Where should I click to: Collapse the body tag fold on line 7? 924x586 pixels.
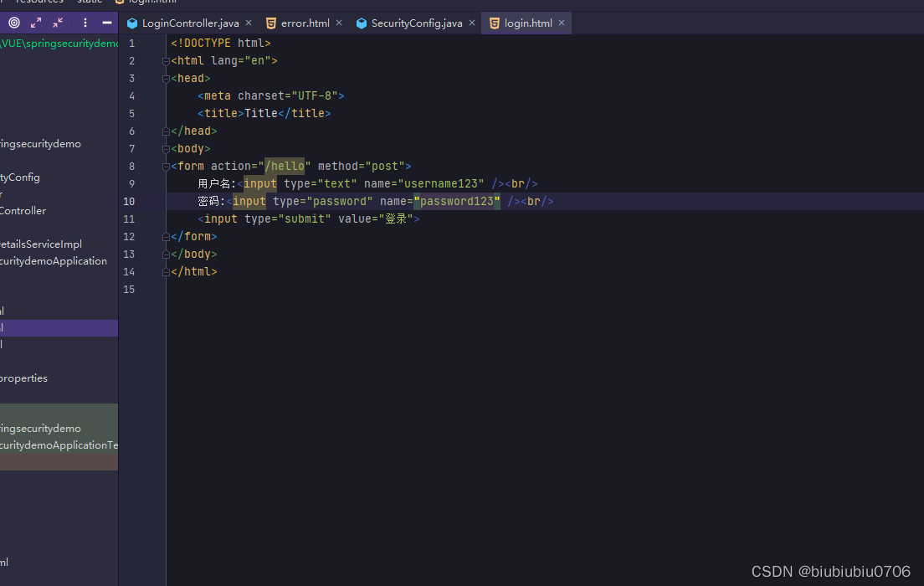coord(167,148)
